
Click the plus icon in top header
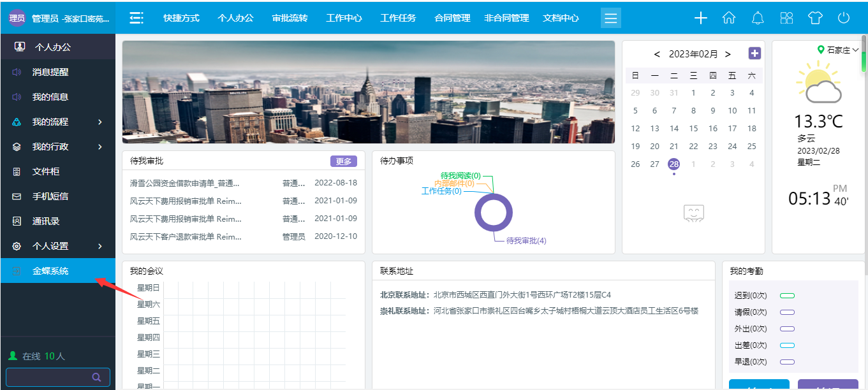[x=701, y=18]
